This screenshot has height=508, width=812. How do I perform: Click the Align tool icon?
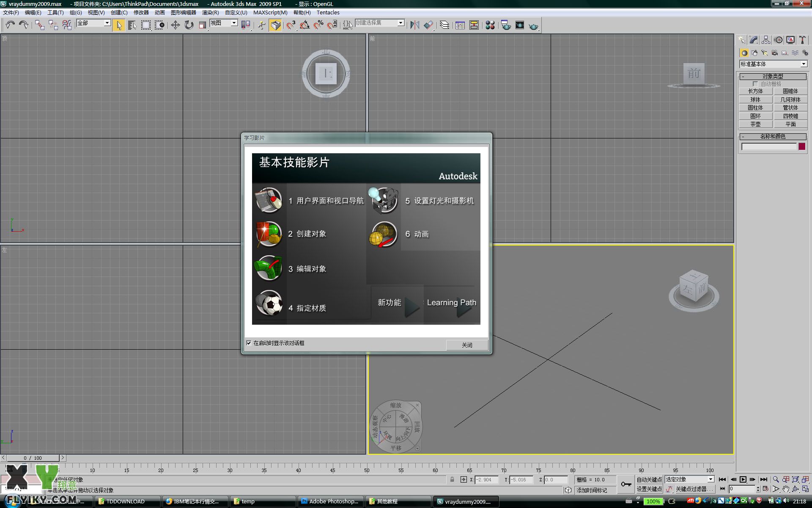[x=428, y=25]
